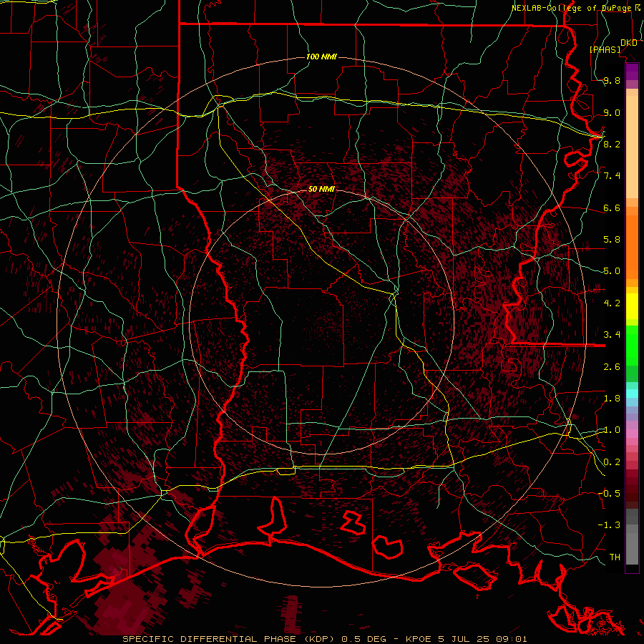This screenshot has width=644, height=644.
Task: Click the 9.0 value on the scale
Action: click(x=612, y=112)
